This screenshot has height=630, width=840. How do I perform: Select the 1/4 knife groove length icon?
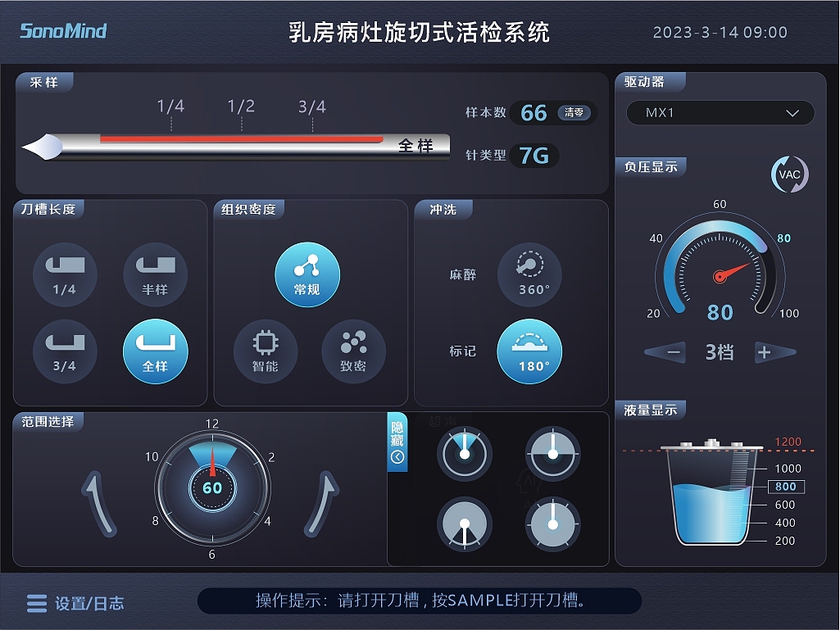(64, 274)
